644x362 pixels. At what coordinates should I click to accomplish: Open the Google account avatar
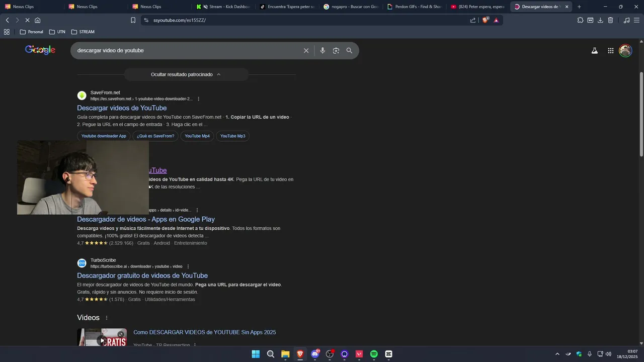(625, 50)
